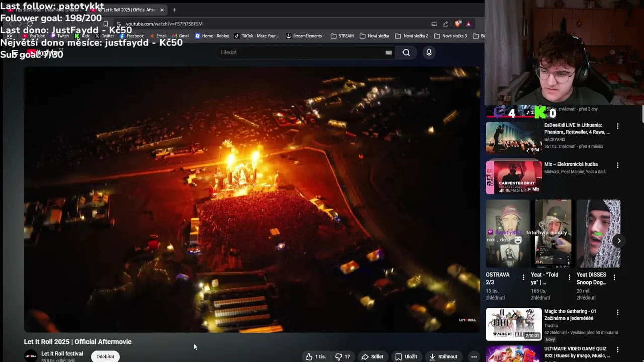Open title Mix – Elektronická hudba
This screenshot has width=644, height=362.
(571, 164)
